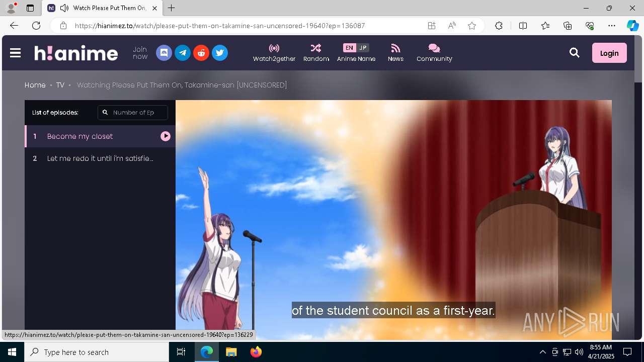Click the Edge icon on the taskbar

[207, 352]
